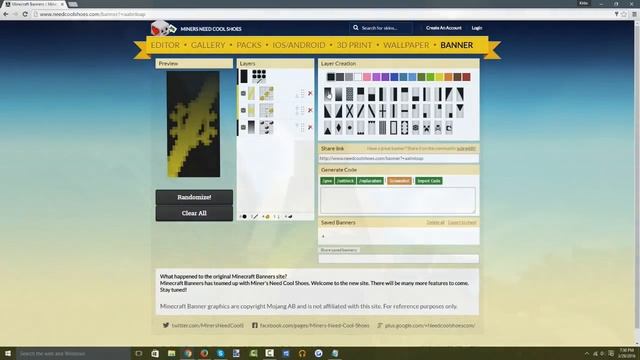The image size is (640, 360).
Task: Open the EDITOR tab
Action: 165,45
